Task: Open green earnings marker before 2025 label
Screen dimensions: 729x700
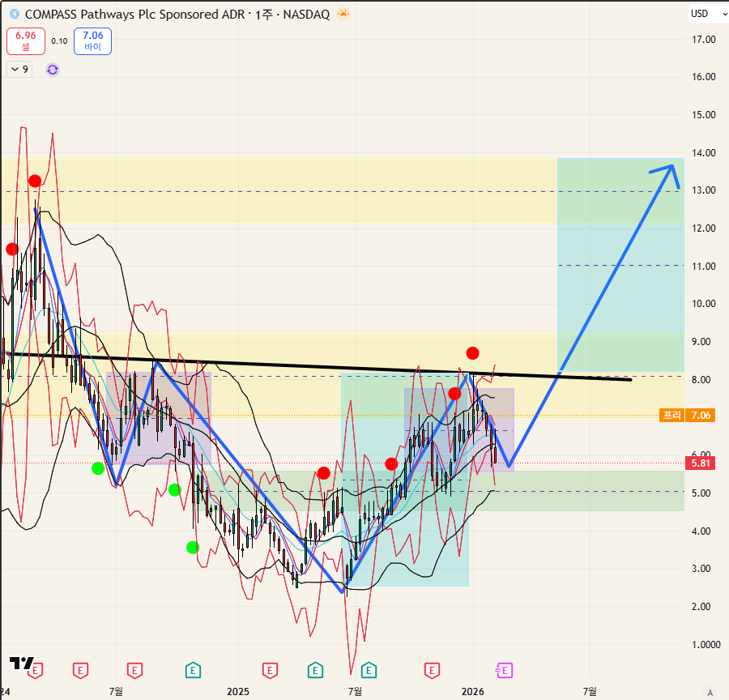Action: point(193,671)
